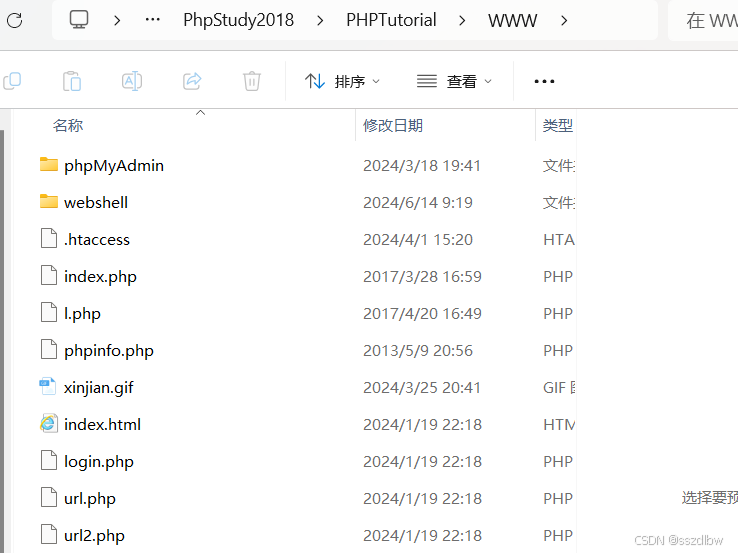Sort by 名称 column header
This screenshot has width=738, height=553.
coord(68,126)
